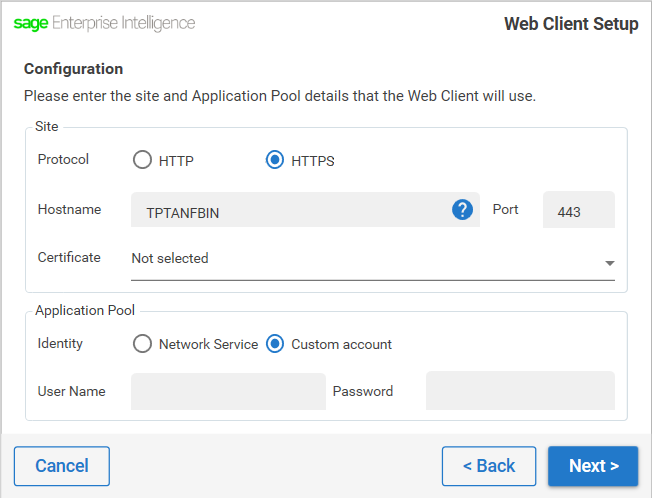This screenshot has width=652, height=498.
Task: Click the Port field showing 443
Action: 579,210
